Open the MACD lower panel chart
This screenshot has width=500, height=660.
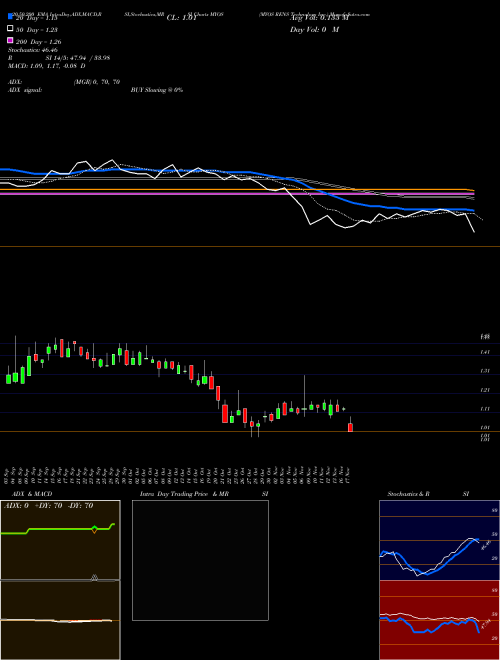pyautogui.click(x=60, y=620)
